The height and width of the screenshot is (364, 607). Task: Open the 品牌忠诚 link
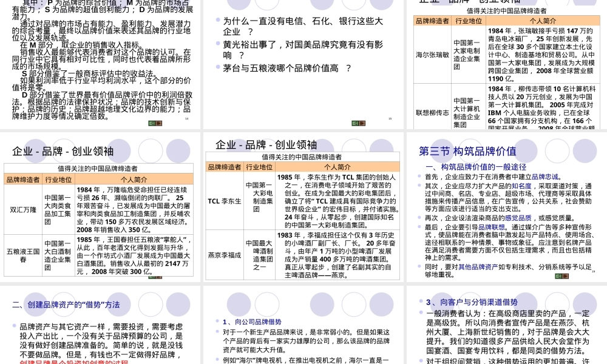coord(544,177)
